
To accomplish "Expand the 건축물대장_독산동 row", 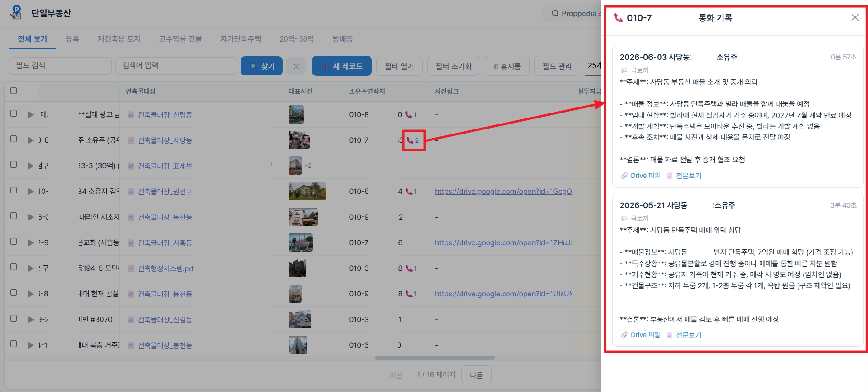I will (31, 217).
